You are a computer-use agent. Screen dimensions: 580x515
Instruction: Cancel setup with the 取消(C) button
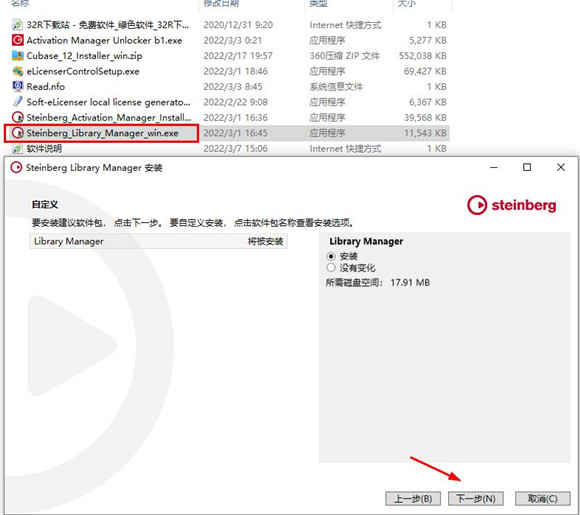tap(543, 499)
